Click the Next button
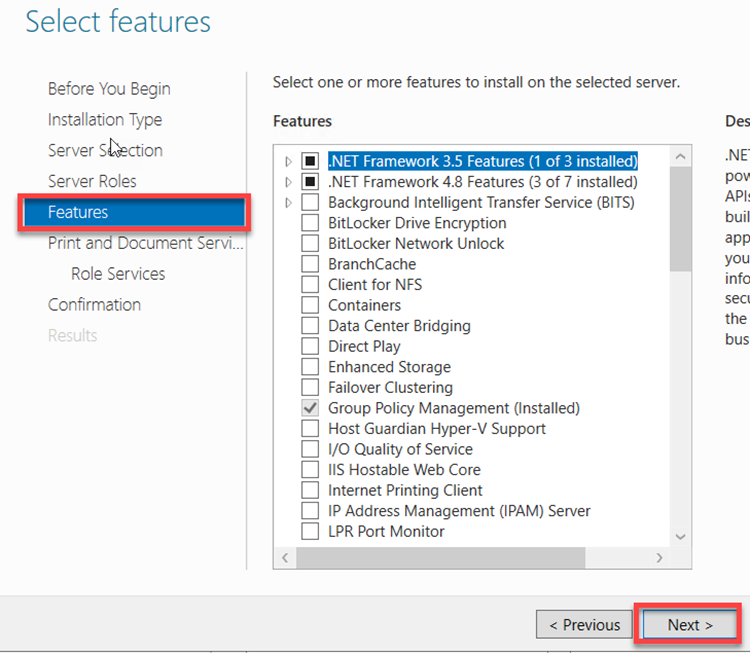The image size is (750, 653). click(x=689, y=625)
